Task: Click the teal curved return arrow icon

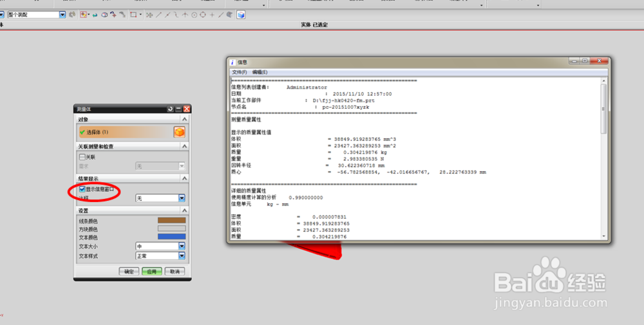Action: pyautogui.click(x=95, y=15)
